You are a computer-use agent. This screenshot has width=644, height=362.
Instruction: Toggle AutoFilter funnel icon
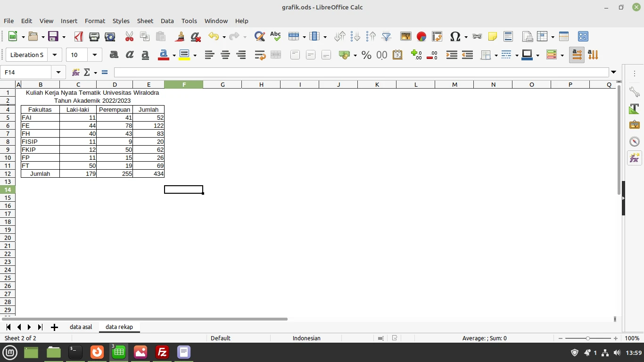coord(387,36)
